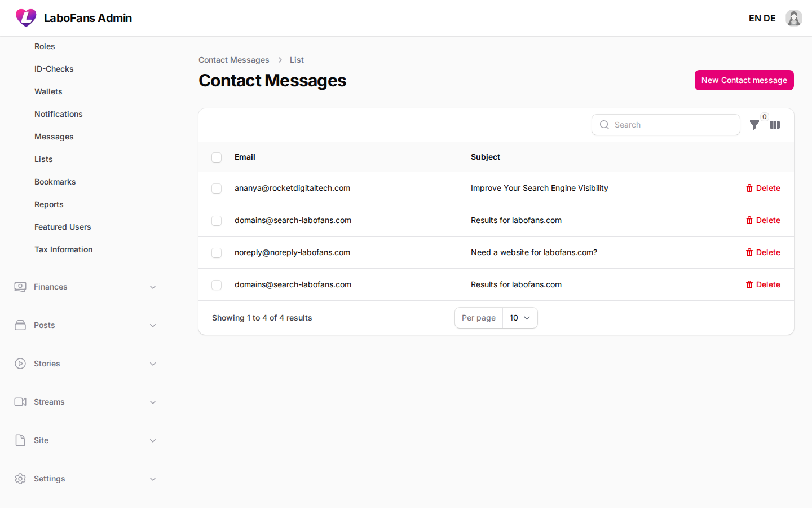
Task: Click the Finances money icon
Action: click(20, 287)
